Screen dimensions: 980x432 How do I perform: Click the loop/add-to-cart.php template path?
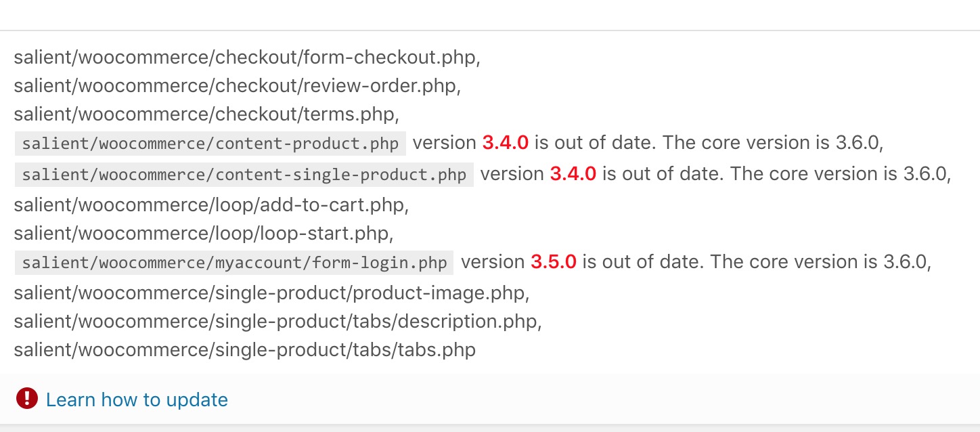(211, 203)
